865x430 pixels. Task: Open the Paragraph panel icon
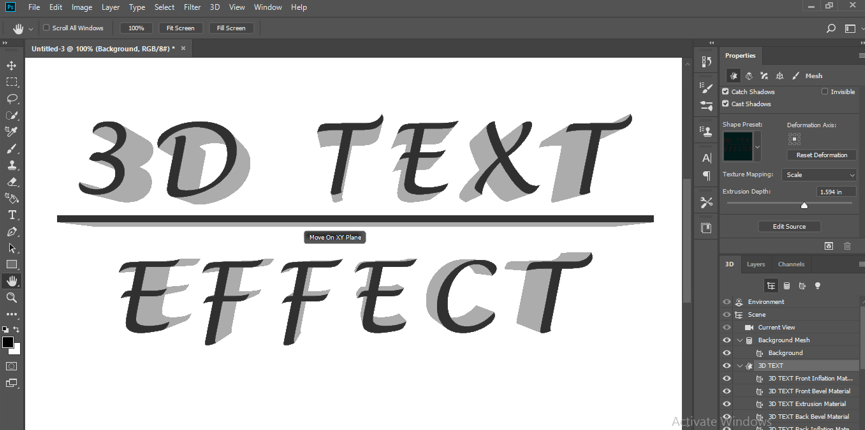706,176
